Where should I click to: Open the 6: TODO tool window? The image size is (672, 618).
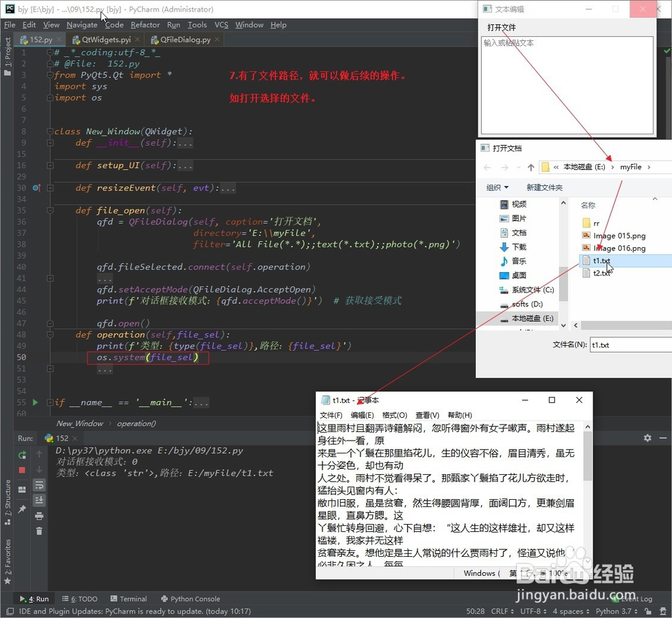tap(80, 599)
